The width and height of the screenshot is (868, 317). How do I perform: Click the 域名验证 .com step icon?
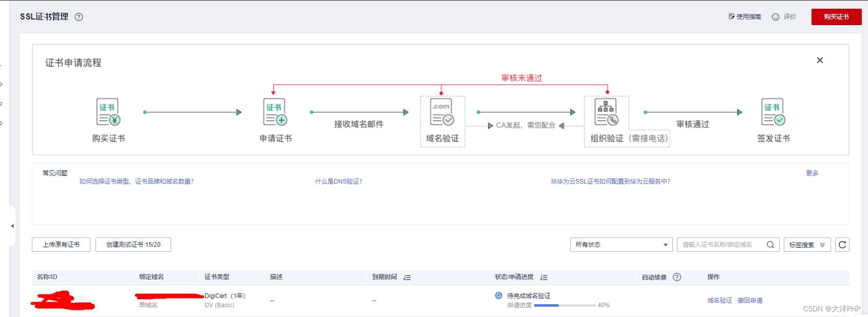(x=442, y=112)
